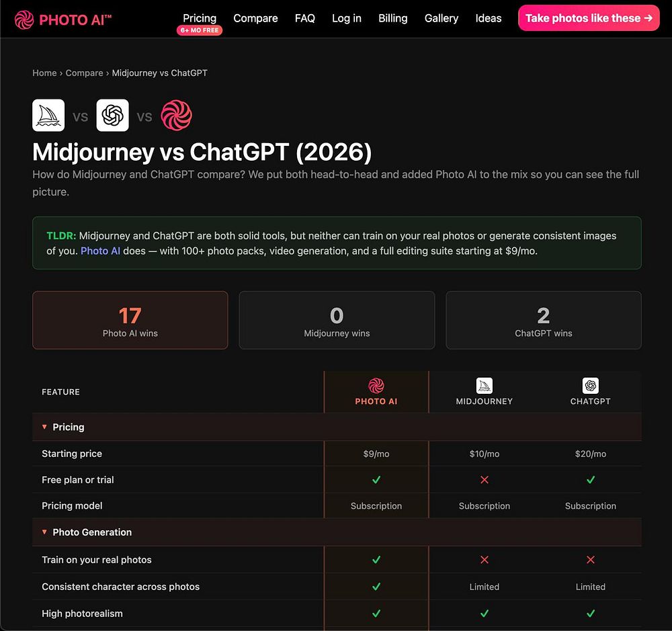Image resolution: width=672 pixels, height=631 pixels.
Task: Click Photo AI checkmark for High photorealism
Action: pyautogui.click(x=376, y=614)
